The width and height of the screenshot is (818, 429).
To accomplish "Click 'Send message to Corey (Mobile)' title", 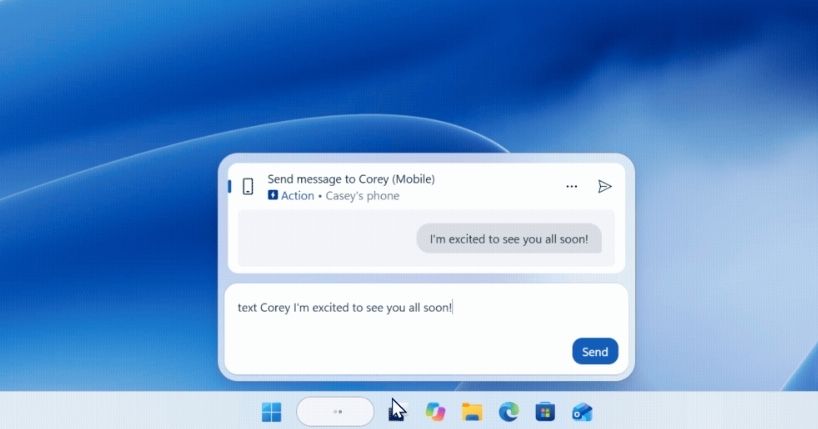I will [351, 179].
